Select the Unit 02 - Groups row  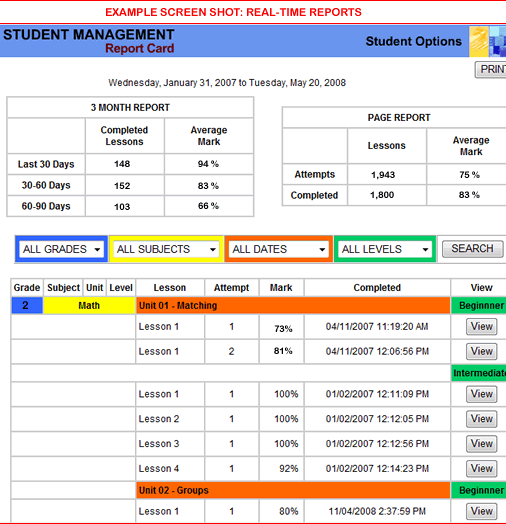tap(293, 490)
